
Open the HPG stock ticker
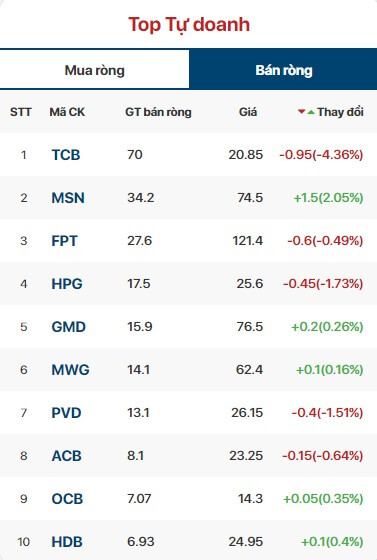(x=67, y=284)
